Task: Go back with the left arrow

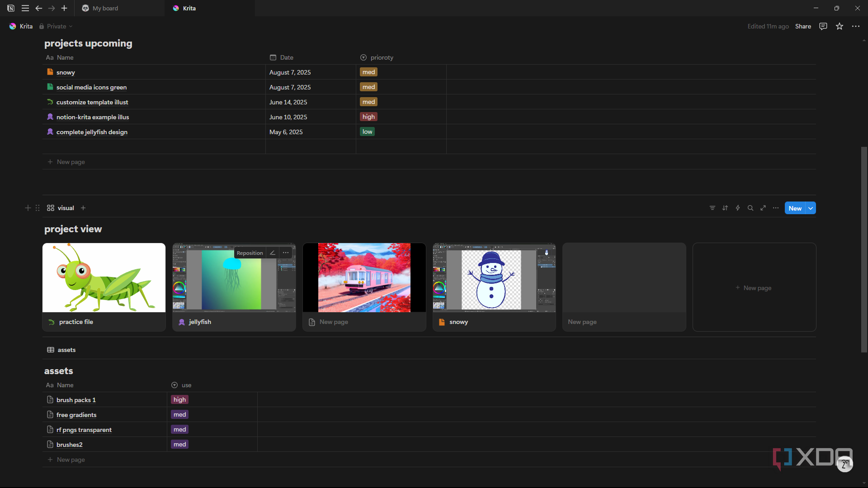Action: pyautogui.click(x=39, y=8)
